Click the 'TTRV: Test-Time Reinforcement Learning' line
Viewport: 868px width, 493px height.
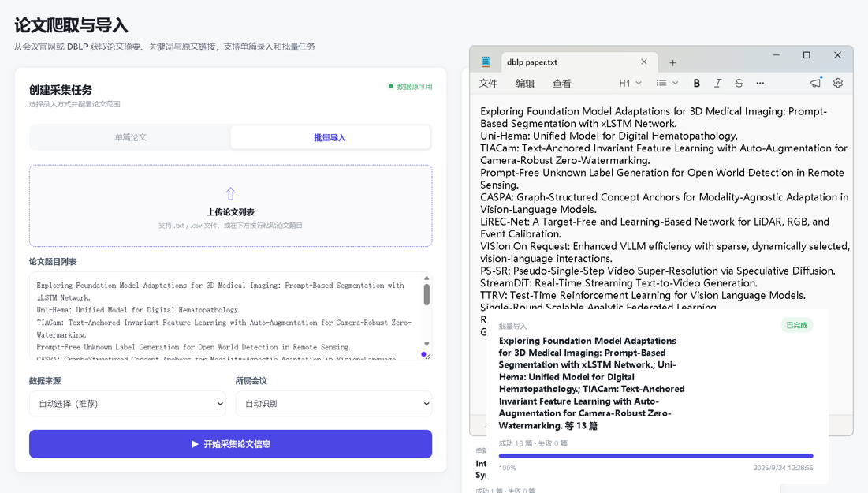643,295
